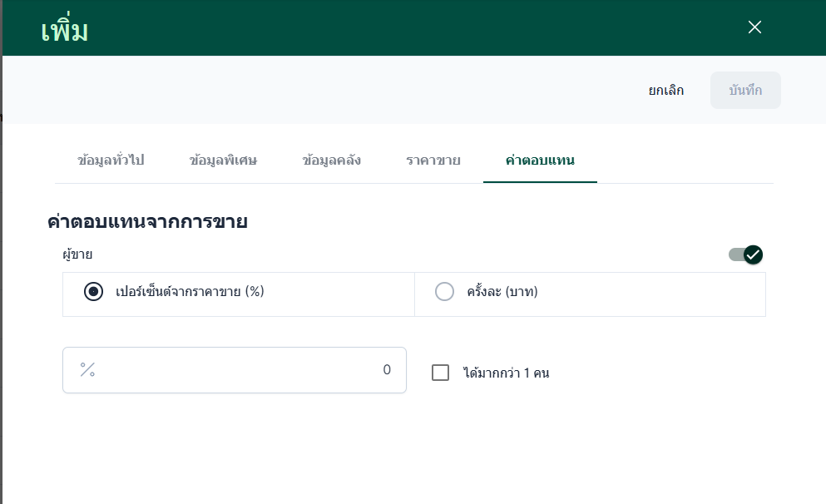
Task: Focus the percentage value input field
Action: tap(241, 370)
